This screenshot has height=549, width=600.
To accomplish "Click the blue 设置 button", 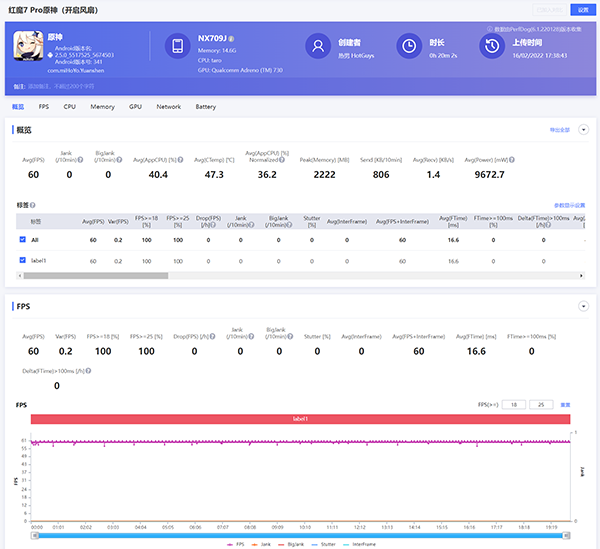I will click(x=583, y=10).
